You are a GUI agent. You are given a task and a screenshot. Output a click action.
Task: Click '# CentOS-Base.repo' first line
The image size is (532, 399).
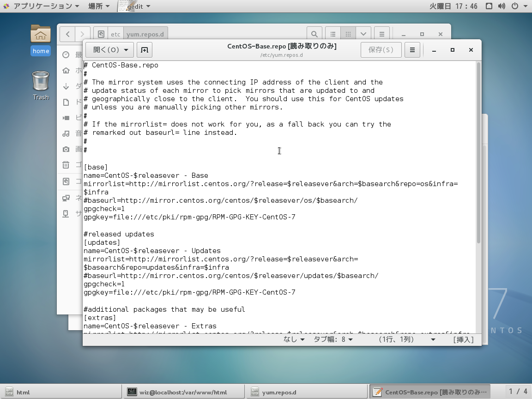coord(121,65)
